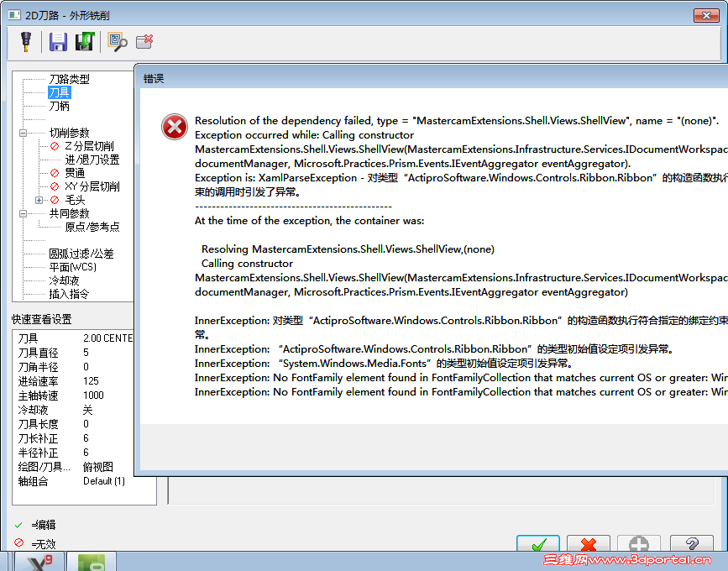Viewport: 728px width, 571px height.
Task: Click the 俯视图 plane value
Action: point(98,467)
